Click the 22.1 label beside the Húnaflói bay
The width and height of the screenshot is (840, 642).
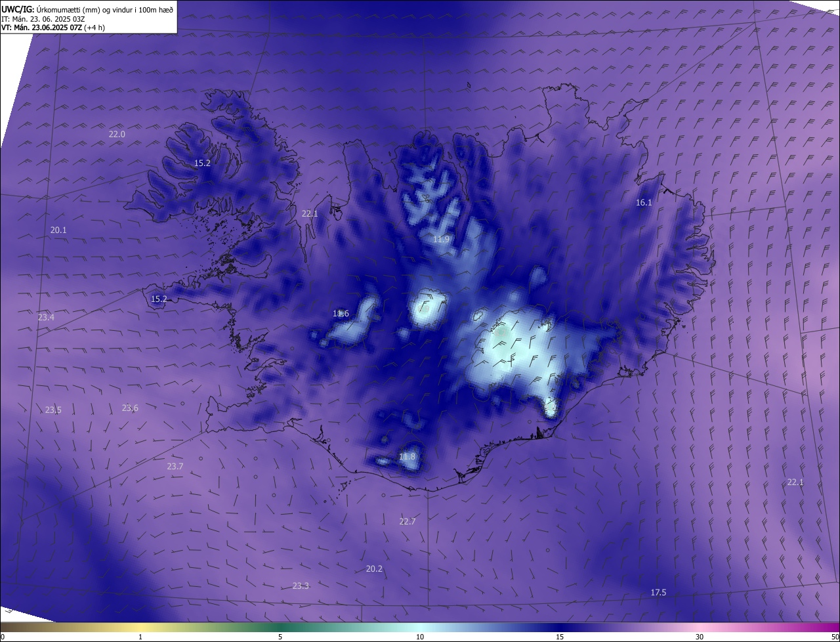(309, 213)
